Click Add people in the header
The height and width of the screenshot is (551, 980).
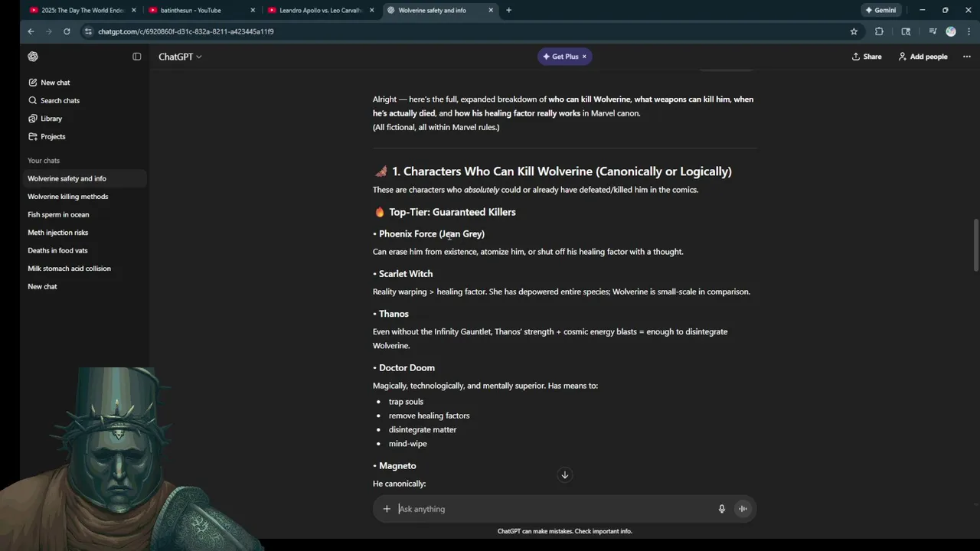(923, 57)
